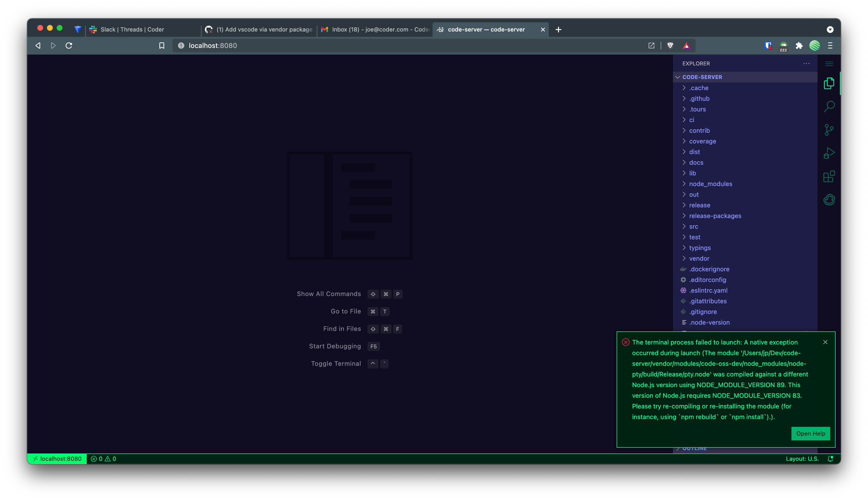
Task: Open Explorer's three-dot more actions menu
Action: tap(806, 63)
